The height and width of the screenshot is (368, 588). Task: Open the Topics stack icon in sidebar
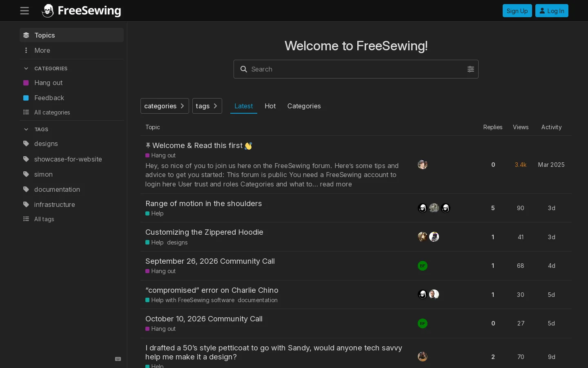[x=26, y=35]
